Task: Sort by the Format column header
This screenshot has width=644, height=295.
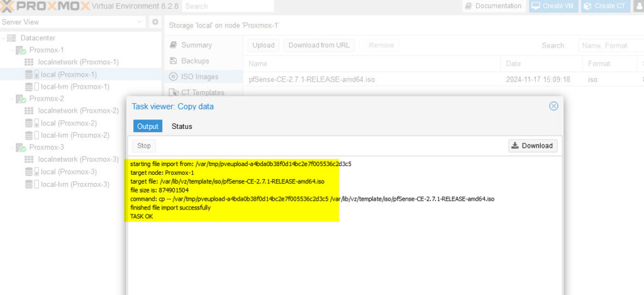Action: click(x=609, y=64)
